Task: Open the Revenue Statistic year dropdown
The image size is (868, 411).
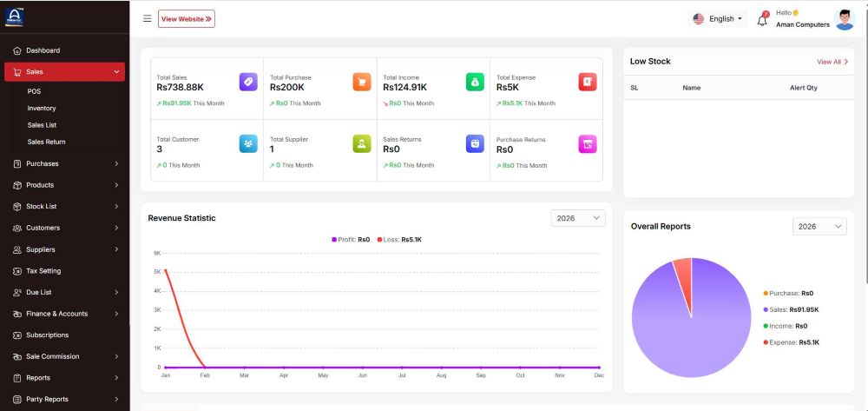Action: [x=578, y=218]
